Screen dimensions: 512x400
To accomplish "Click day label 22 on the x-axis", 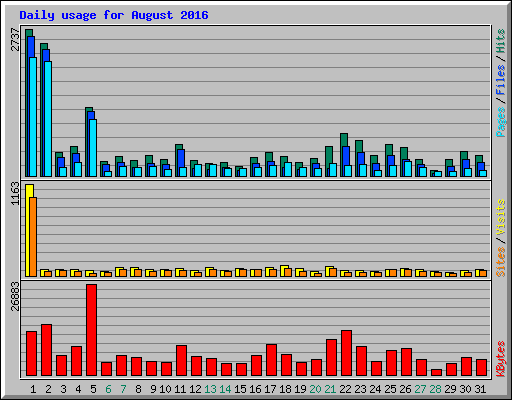I will coord(345,389).
